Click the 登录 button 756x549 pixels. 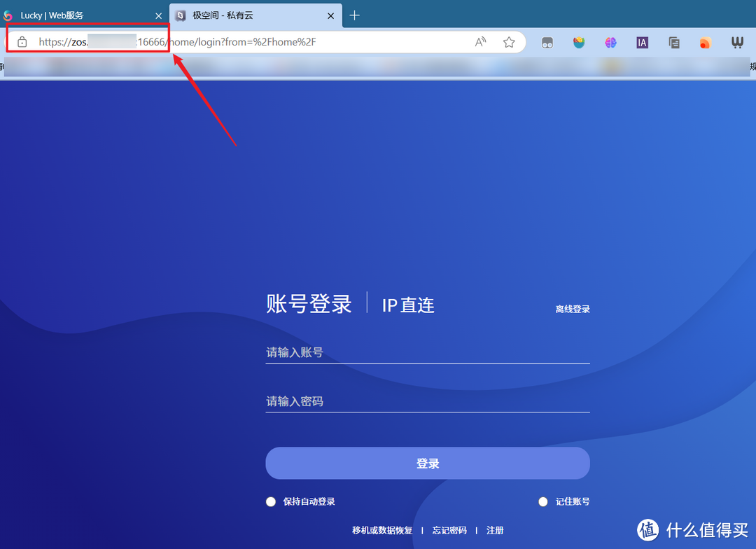427,463
